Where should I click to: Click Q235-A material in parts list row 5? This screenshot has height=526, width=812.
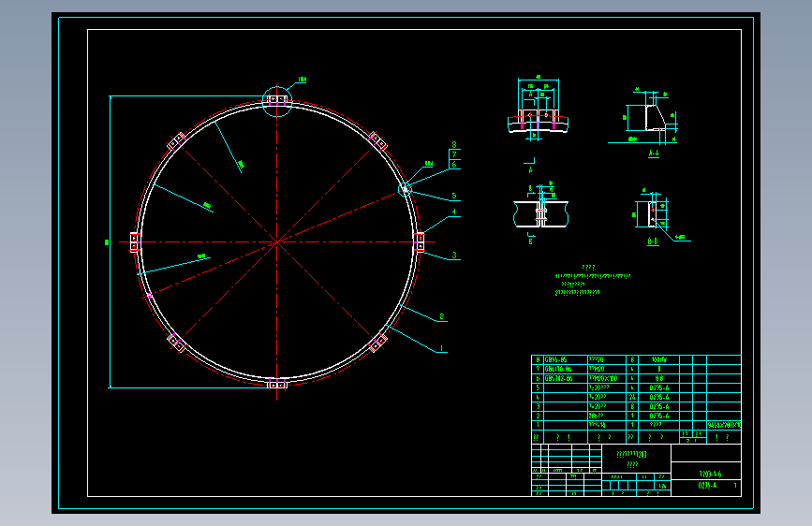(658, 387)
